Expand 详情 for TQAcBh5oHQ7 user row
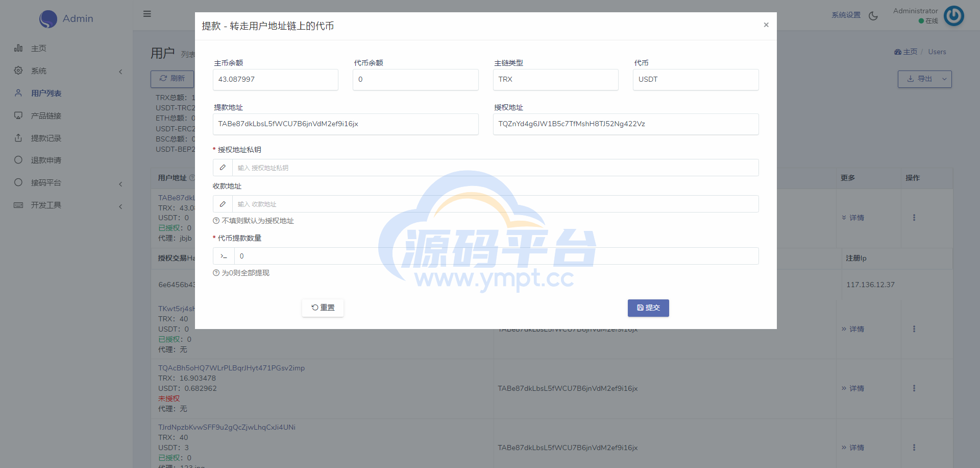Viewport: 980px width, 468px height. (853, 388)
